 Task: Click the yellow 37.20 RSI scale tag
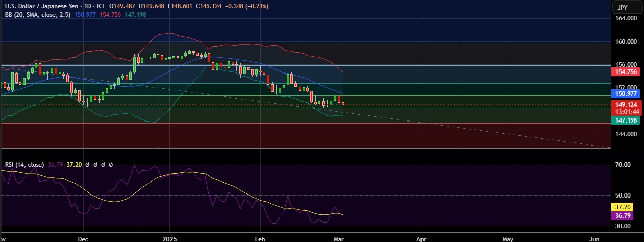point(622,207)
